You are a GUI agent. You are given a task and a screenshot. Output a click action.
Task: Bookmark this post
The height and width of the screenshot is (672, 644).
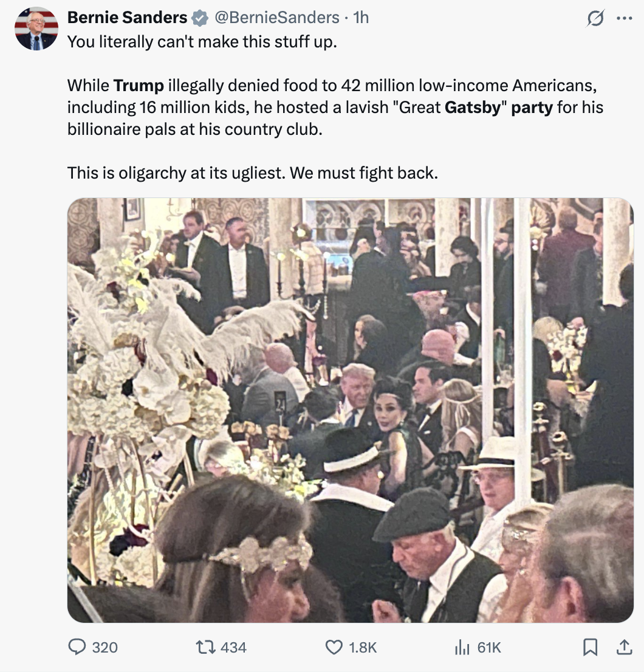pyautogui.click(x=589, y=648)
